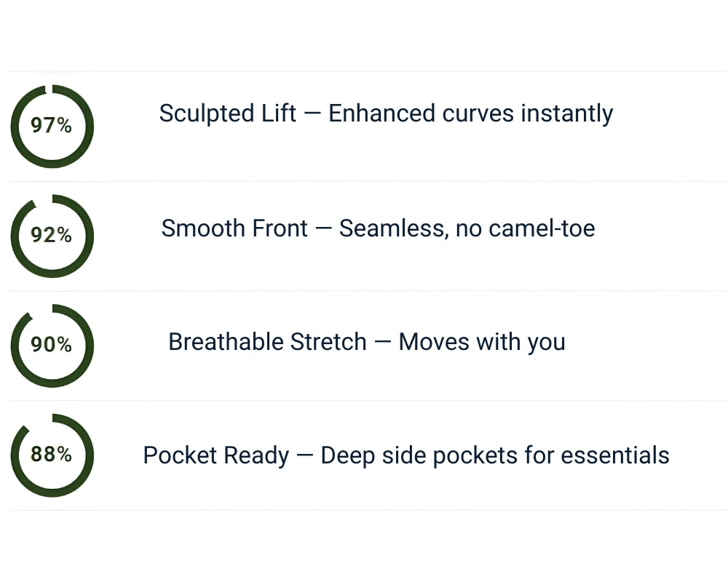Select the 88% percentage text

pyautogui.click(x=51, y=454)
